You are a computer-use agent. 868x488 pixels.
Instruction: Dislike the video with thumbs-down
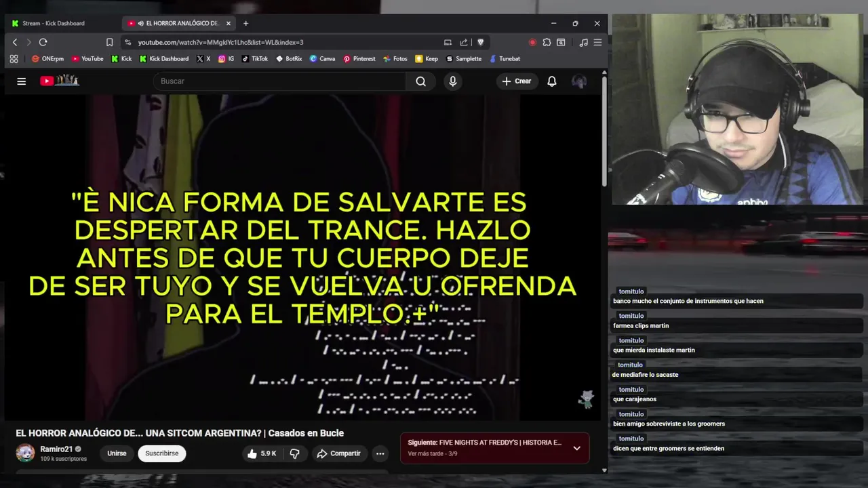(294, 453)
